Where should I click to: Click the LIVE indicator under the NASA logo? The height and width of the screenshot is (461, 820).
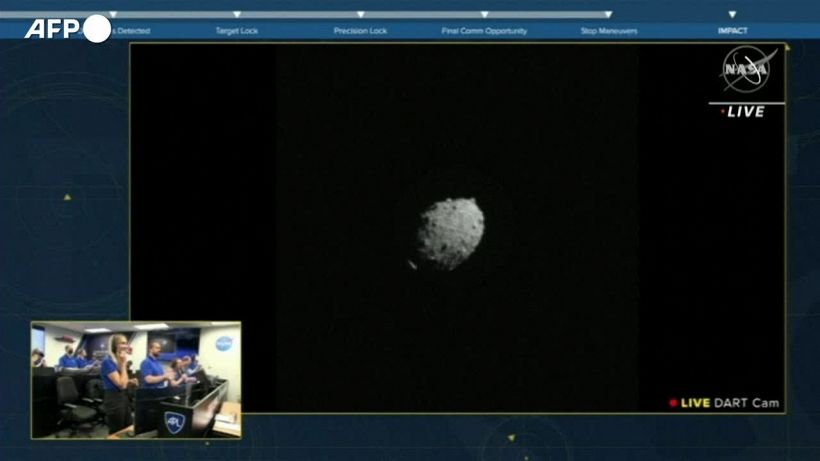click(x=745, y=112)
